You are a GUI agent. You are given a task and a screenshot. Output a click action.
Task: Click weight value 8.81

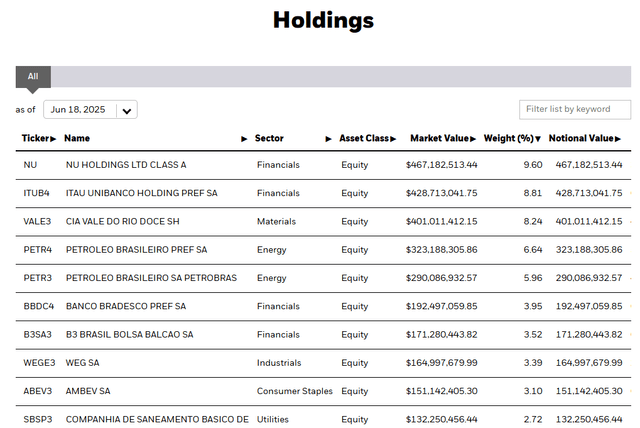pyautogui.click(x=533, y=193)
